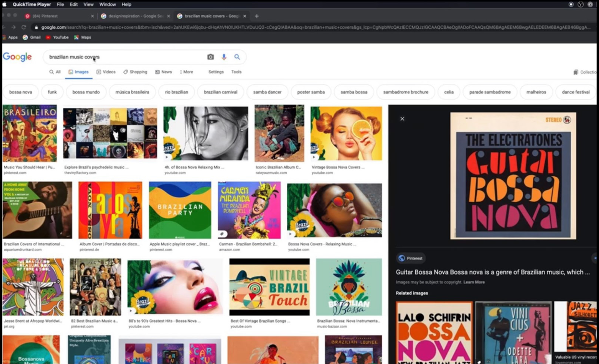Reload the page with the browser refresh icon
Image resolution: width=599 pixels, height=364 pixels.
[23, 27]
